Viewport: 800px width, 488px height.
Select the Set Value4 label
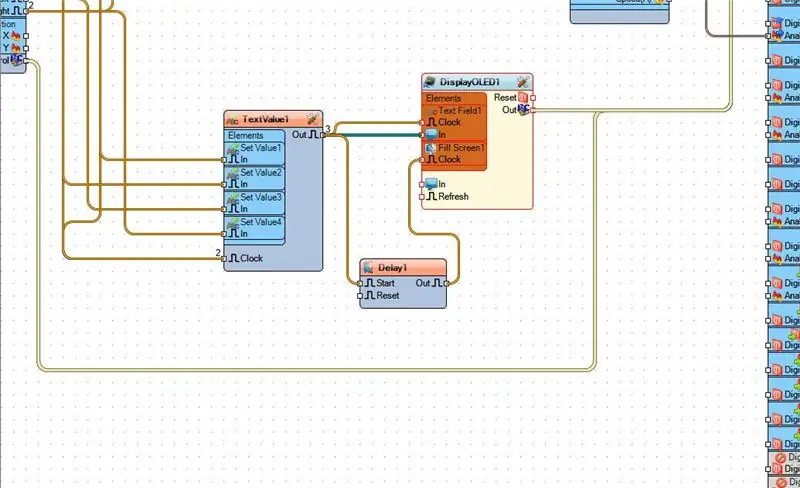click(261, 222)
